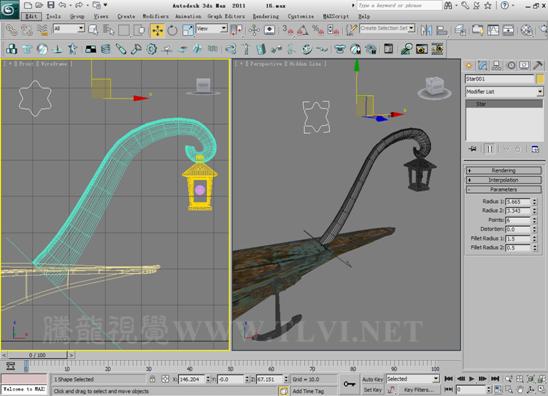548x396 pixels.
Task: Click the Open File folder icon
Action: coord(39,5)
